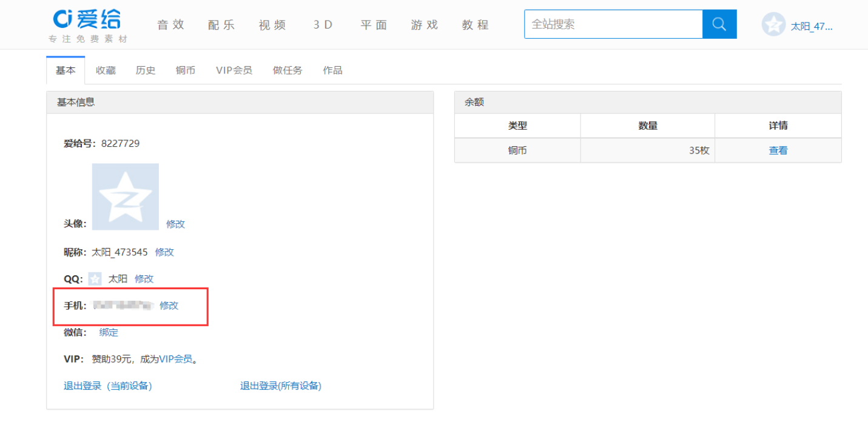Open the VIP会员 link in VIP row
The image size is (868, 436).
click(x=176, y=359)
